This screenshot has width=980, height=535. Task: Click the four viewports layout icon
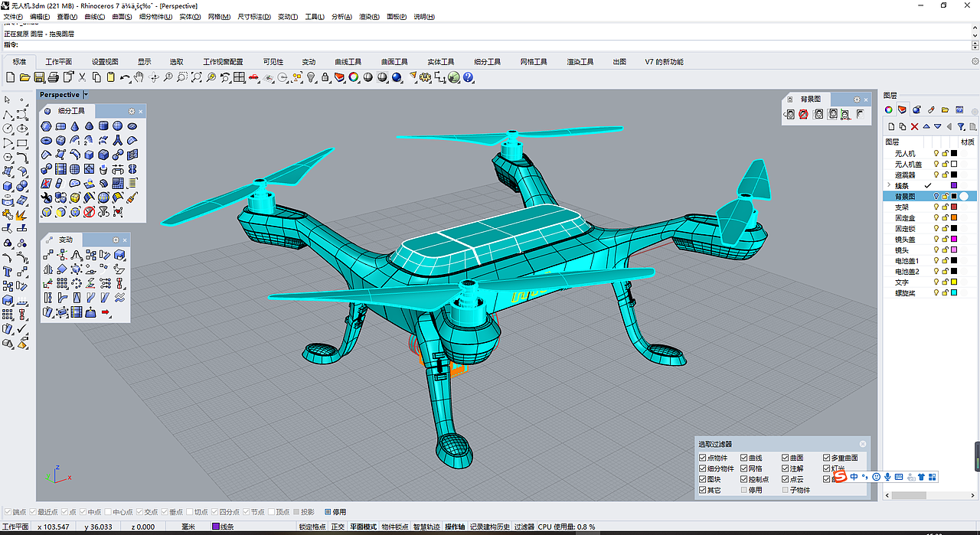(240, 77)
